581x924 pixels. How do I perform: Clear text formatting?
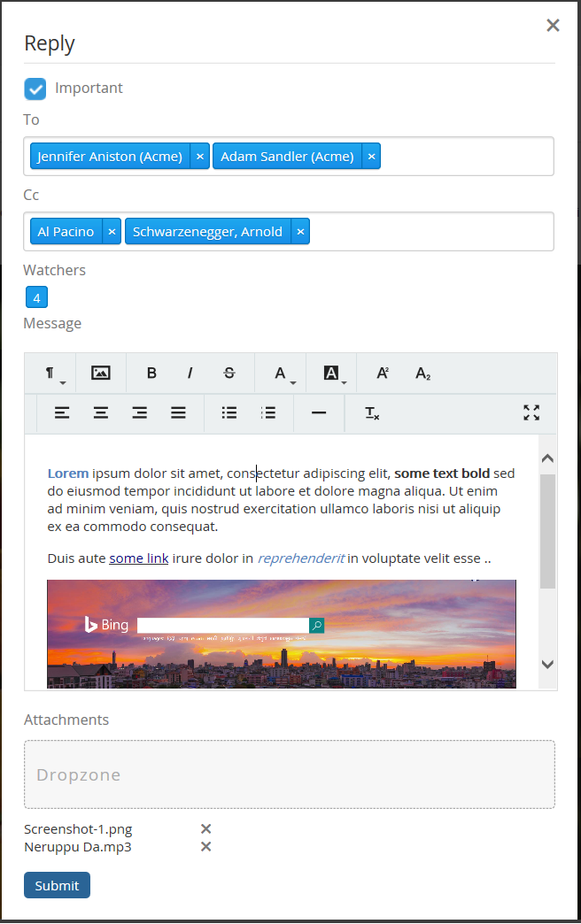click(372, 412)
